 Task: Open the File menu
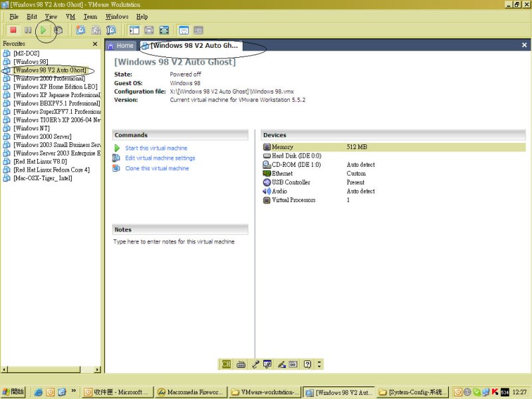(14, 17)
